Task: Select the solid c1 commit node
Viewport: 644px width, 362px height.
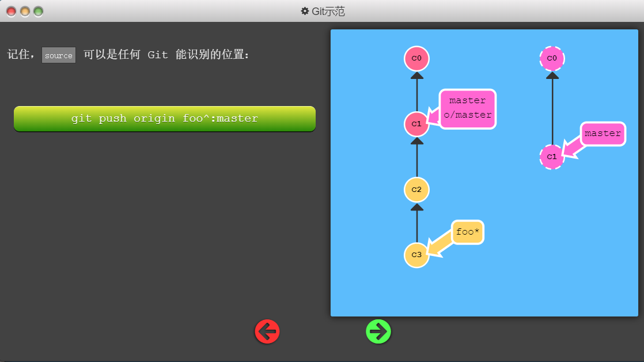Action: (x=416, y=124)
